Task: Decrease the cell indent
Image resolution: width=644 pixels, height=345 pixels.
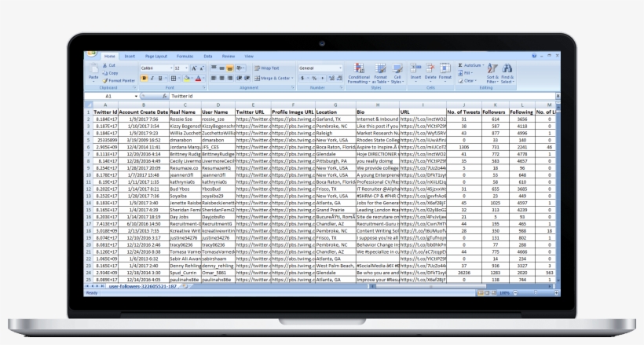Action: coord(239,78)
